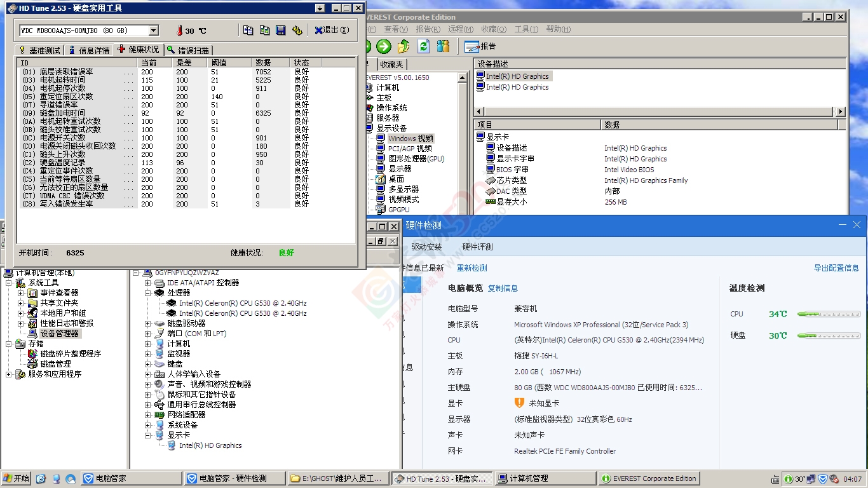Click the EVEREST device list horizontal scrollbar right arrow
The image size is (868, 488).
point(841,112)
